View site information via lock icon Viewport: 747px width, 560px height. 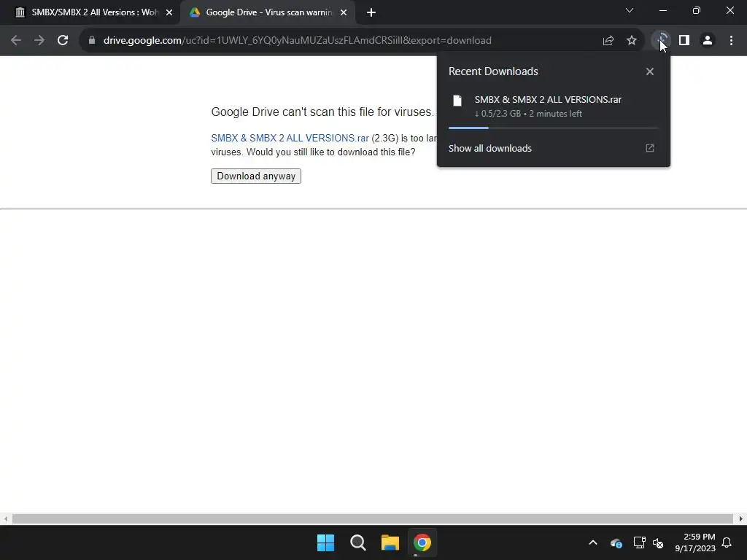(92, 41)
